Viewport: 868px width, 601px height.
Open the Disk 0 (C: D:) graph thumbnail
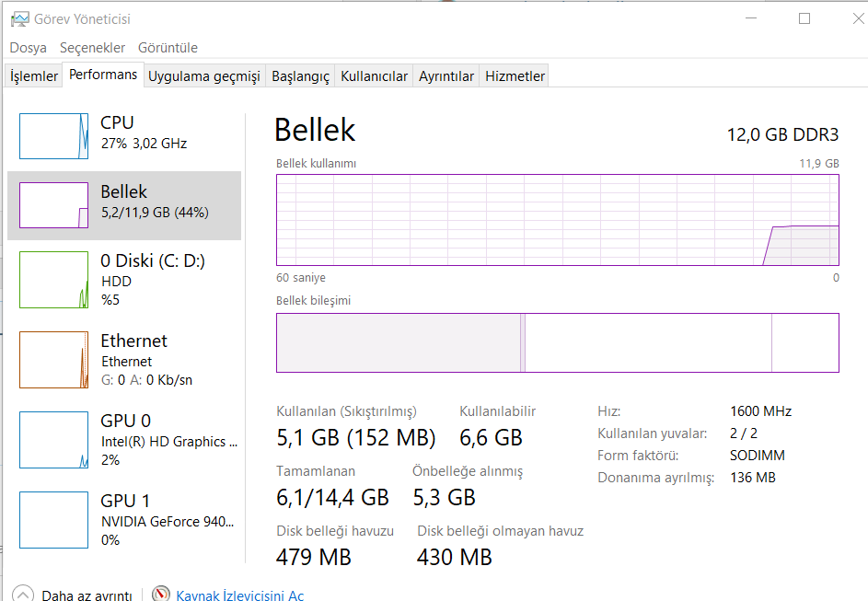[54, 280]
